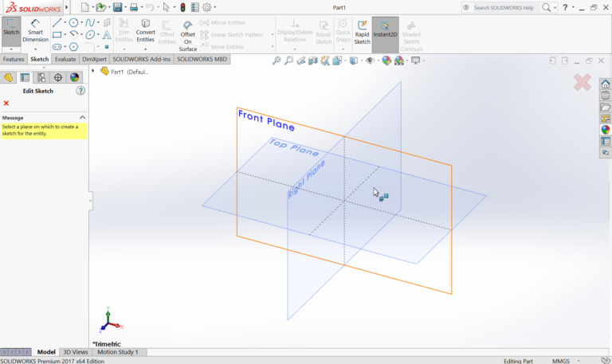
Task: Switch to the SOLIDWORKS MBD tab
Action: (x=202, y=59)
